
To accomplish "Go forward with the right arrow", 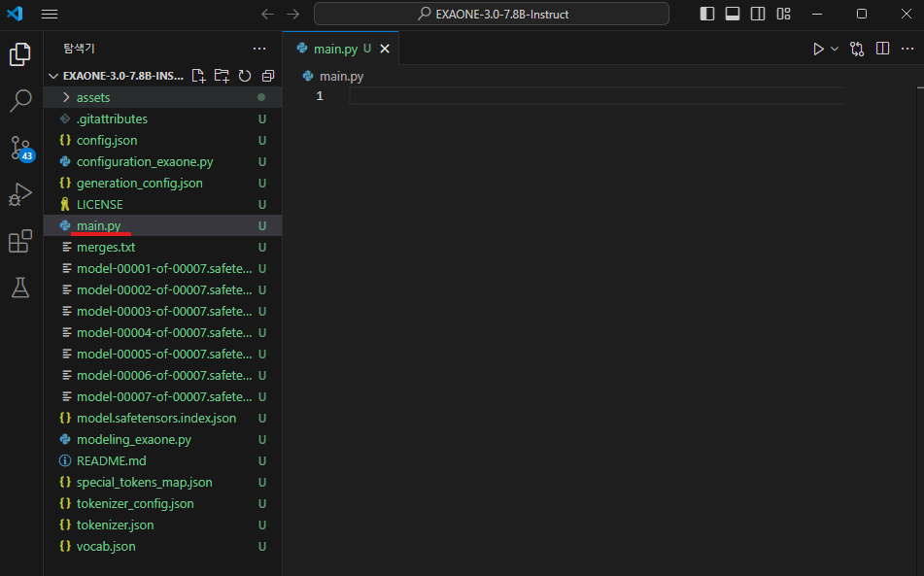I will (292, 15).
